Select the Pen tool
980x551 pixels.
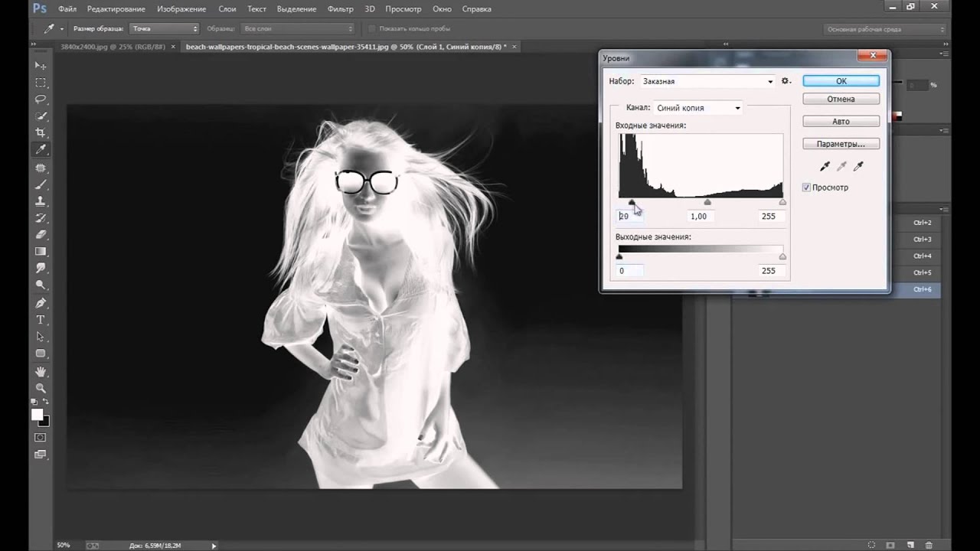coord(41,303)
